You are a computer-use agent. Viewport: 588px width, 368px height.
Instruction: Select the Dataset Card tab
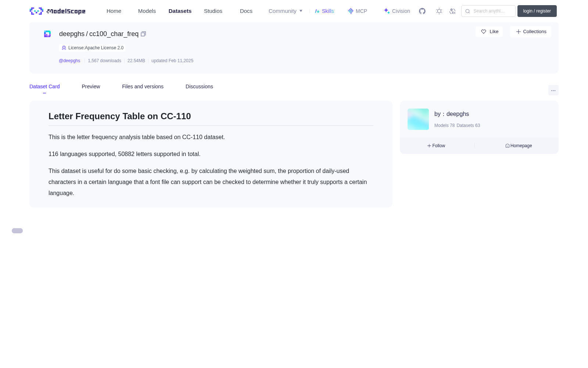(44, 86)
